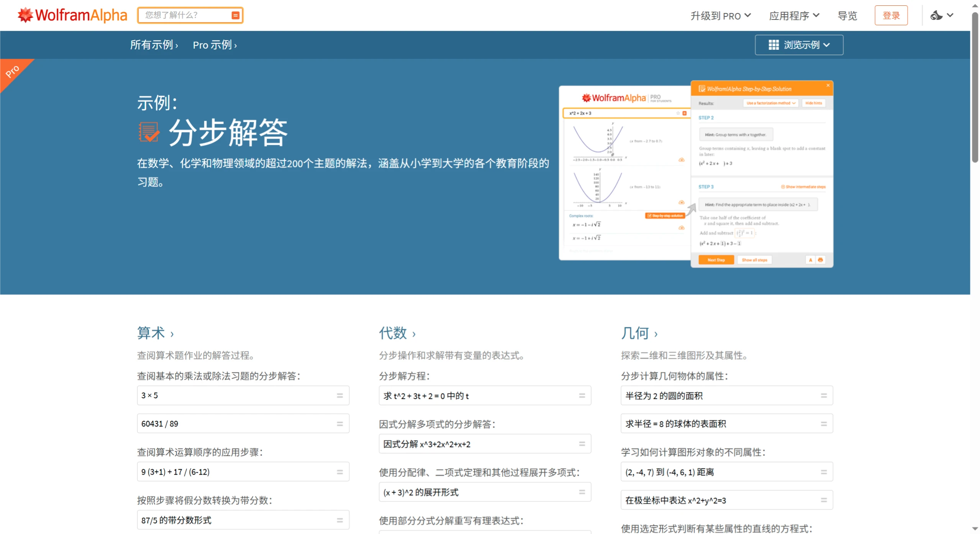Expand the 浏览示例 dropdown button
This screenshot has width=980, height=534.
pos(799,45)
